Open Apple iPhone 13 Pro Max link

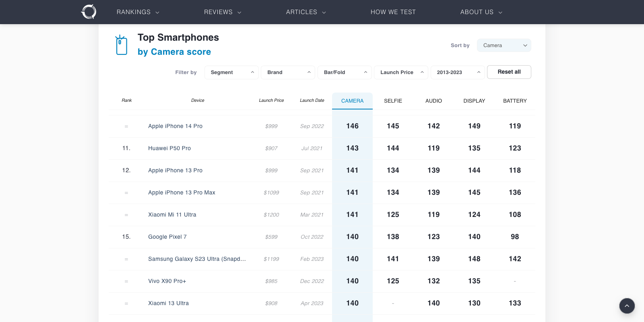click(x=182, y=192)
